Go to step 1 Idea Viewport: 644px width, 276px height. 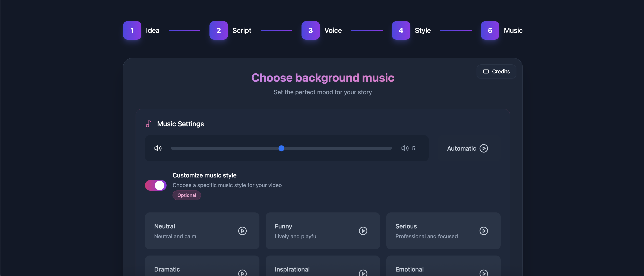click(132, 31)
